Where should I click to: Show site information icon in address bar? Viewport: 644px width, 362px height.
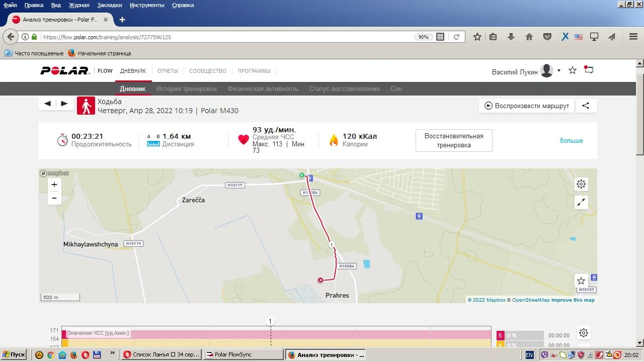25,37
